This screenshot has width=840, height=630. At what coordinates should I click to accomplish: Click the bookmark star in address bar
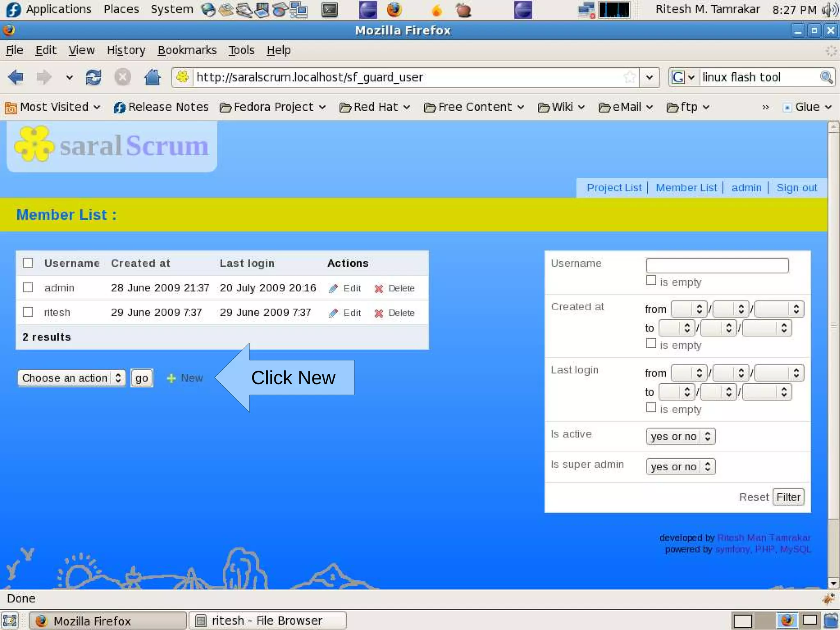click(629, 77)
